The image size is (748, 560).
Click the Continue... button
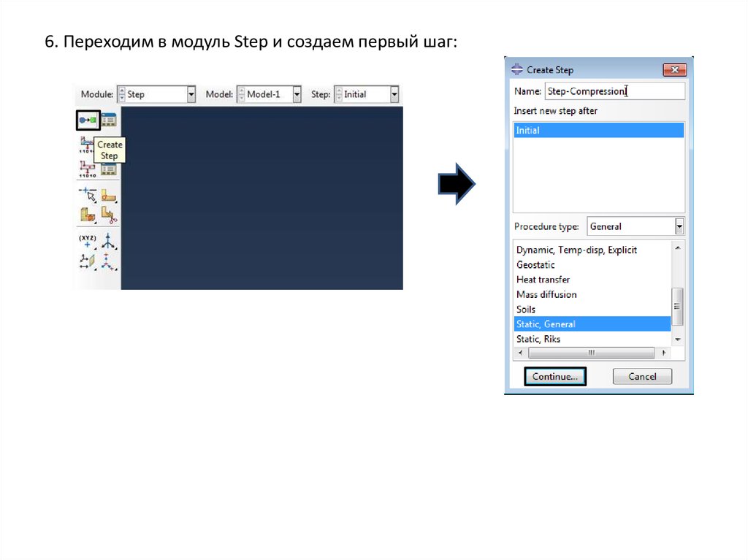click(555, 376)
